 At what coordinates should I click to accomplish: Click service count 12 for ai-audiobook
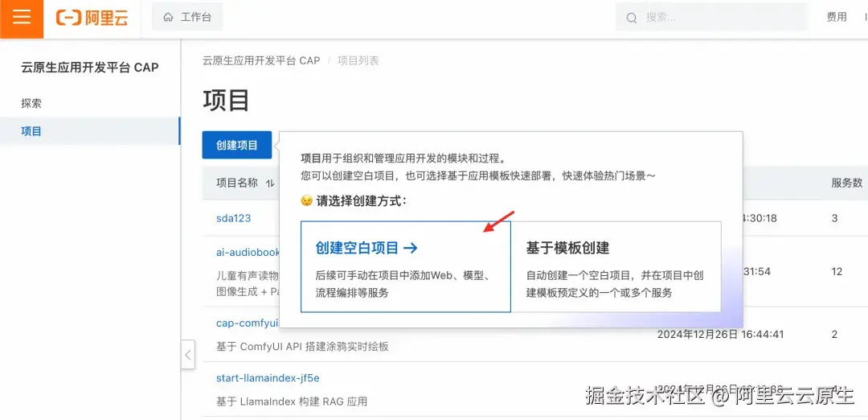point(837,271)
